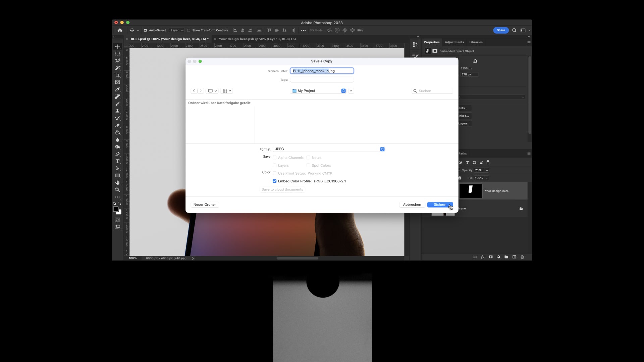Select the Move tool
Screen dimensions: 644x362
pos(118,47)
